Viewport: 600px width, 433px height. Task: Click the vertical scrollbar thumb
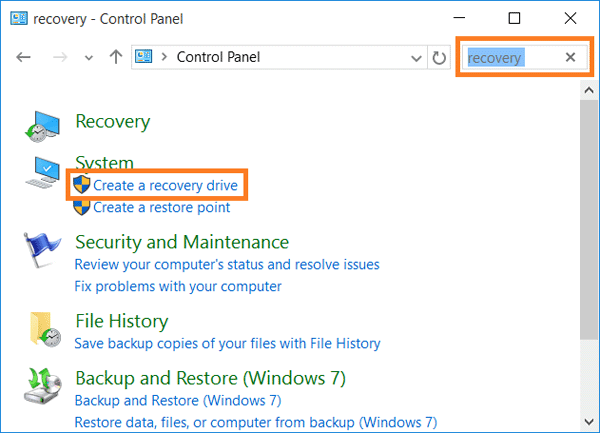[589, 220]
